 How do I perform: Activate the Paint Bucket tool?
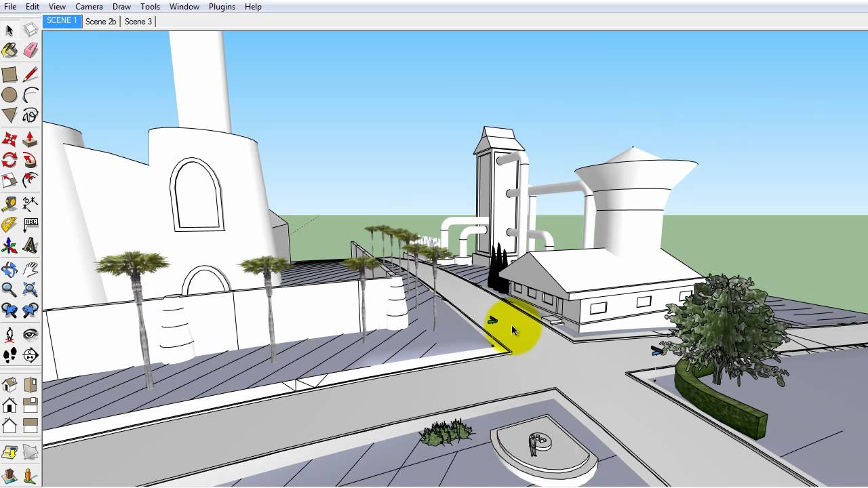(x=9, y=50)
